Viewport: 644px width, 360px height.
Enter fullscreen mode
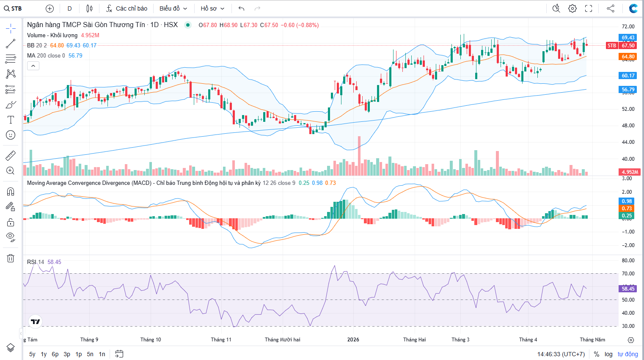click(x=589, y=8)
